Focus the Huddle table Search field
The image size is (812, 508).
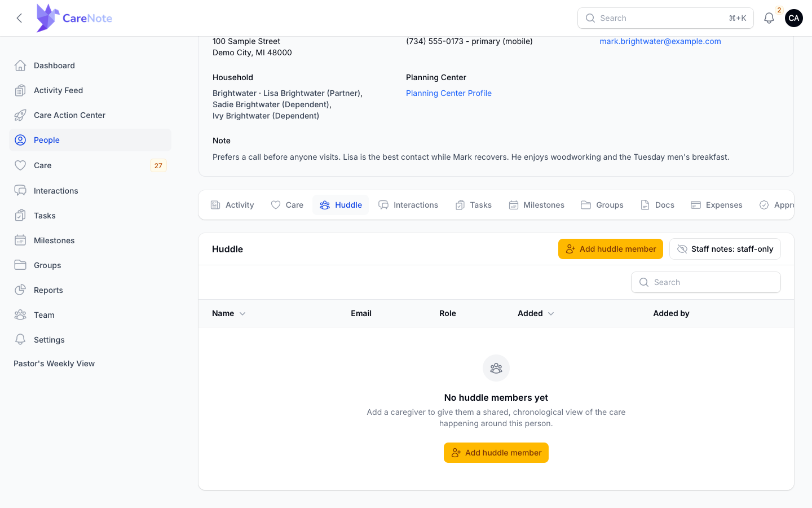[x=706, y=282]
